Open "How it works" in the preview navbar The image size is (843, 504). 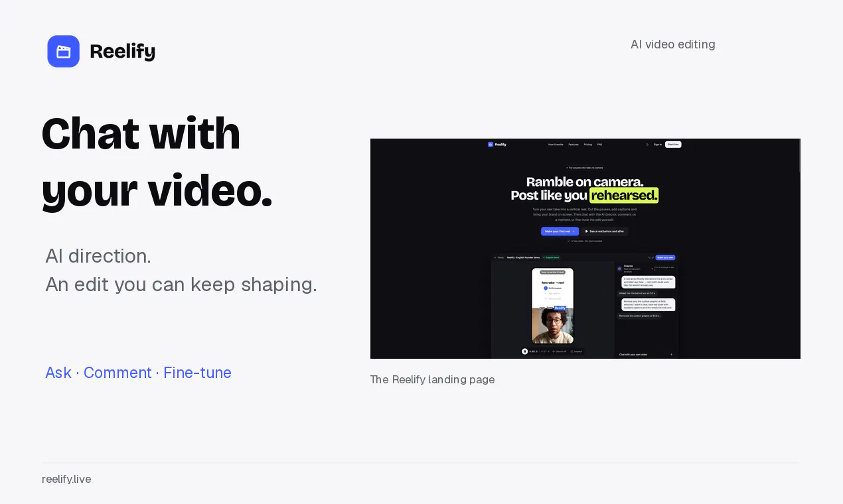coord(556,144)
